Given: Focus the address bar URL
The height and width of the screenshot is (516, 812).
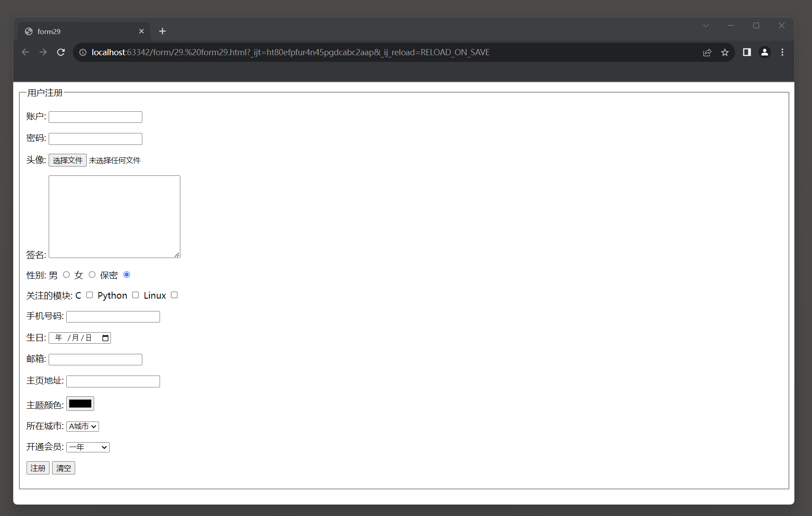Looking at the screenshot, I should pos(290,52).
